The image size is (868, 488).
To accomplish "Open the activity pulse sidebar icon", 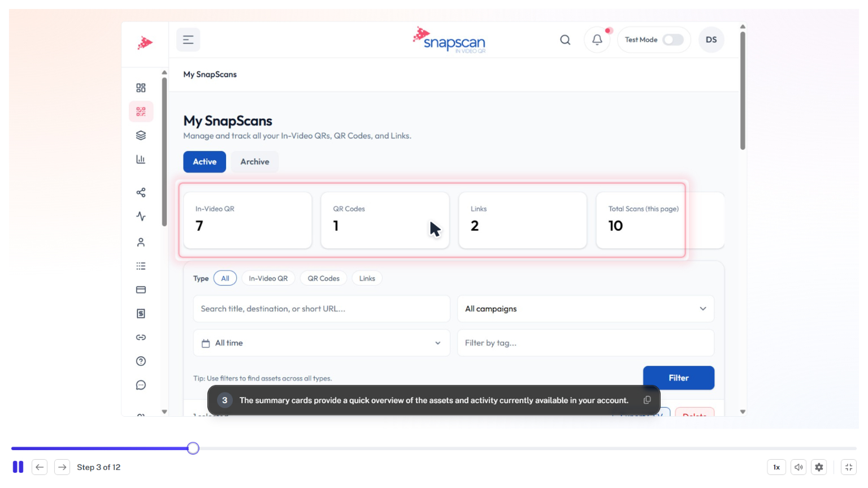I will (x=141, y=216).
